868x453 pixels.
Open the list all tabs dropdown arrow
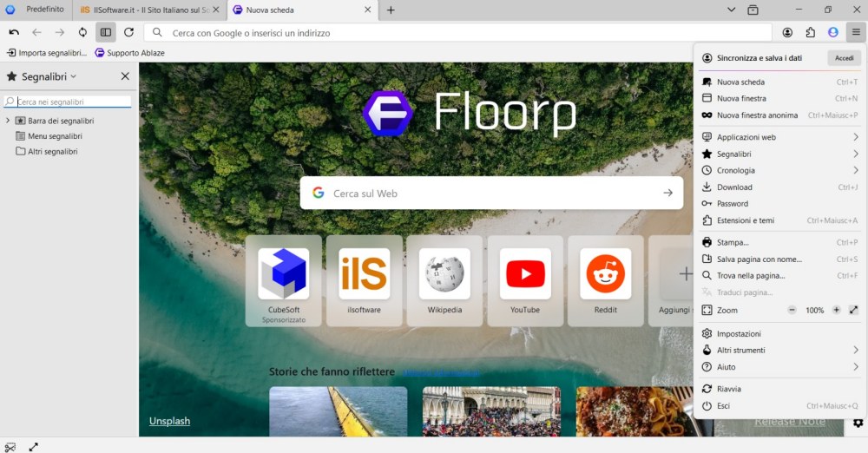point(731,10)
